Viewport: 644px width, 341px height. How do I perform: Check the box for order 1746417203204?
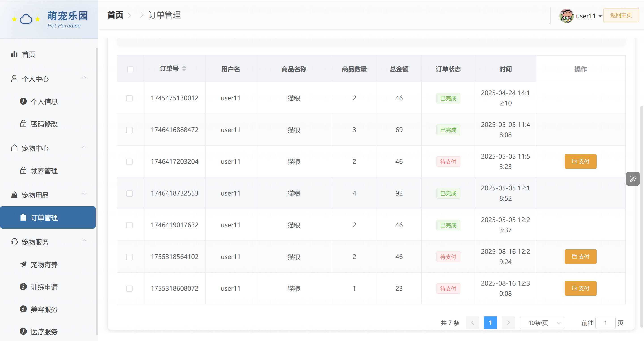coord(129,162)
